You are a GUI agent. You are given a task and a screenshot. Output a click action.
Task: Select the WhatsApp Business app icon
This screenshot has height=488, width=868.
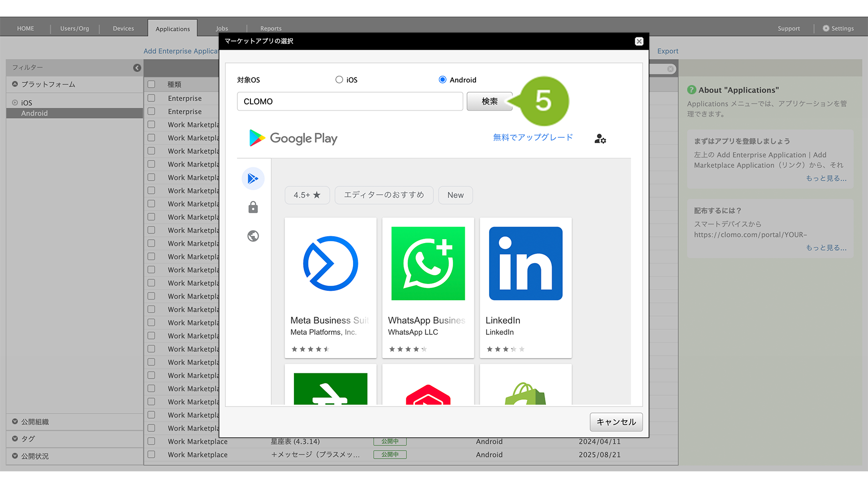[428, 264]
